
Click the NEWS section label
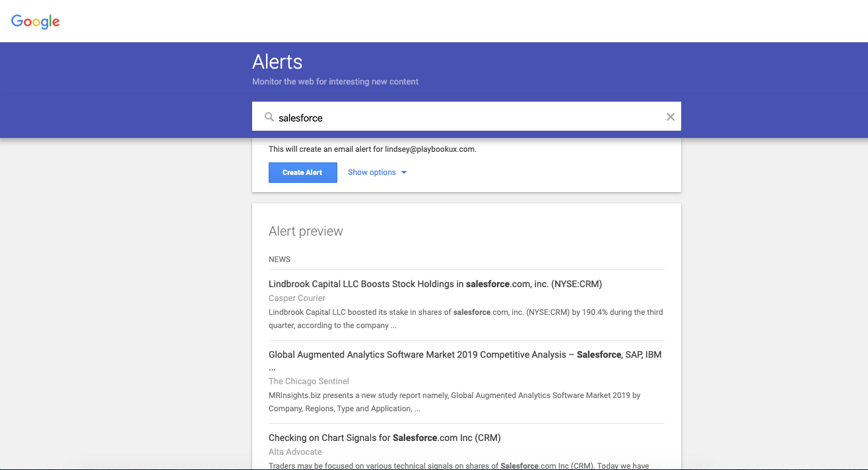(280, 259)
